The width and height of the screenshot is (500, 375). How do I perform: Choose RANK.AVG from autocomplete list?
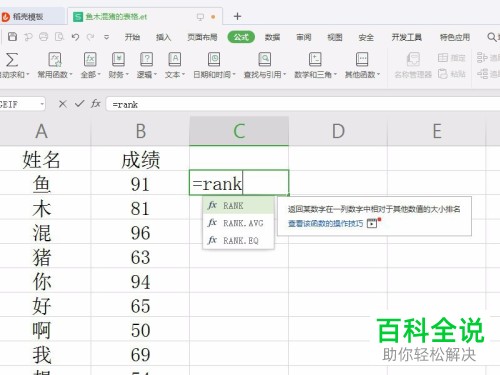pyautogui.click(x=238, y=223)
